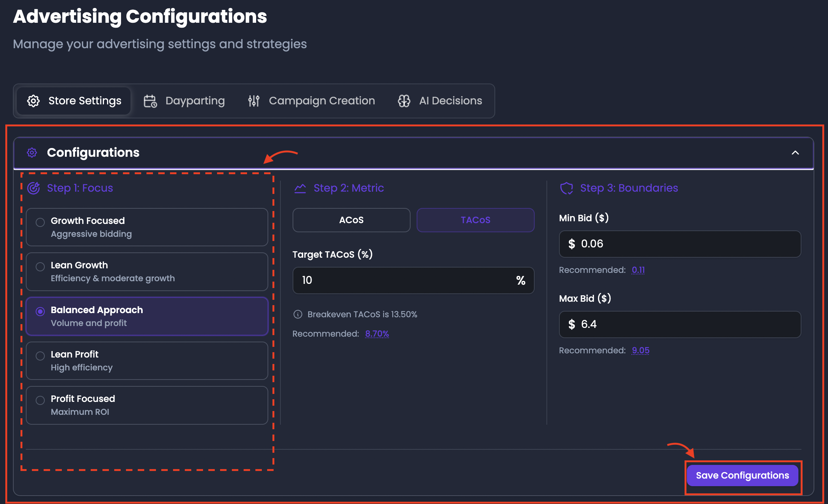Open the Store Settings tab
Viewport: 828px width, 504px height.
[74, 101]
